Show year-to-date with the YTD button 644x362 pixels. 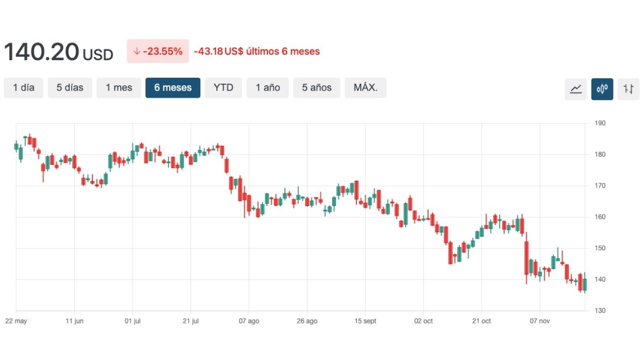click(x=223, y=88)
